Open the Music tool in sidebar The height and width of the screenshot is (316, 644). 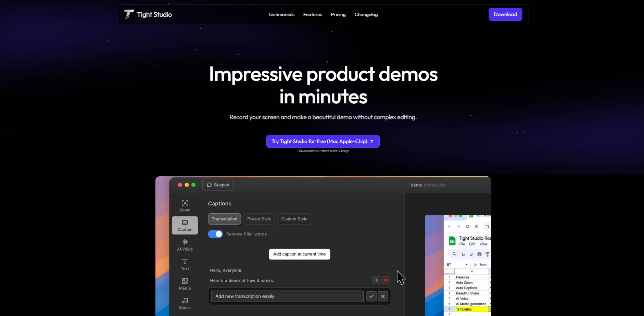click(185, 303)
